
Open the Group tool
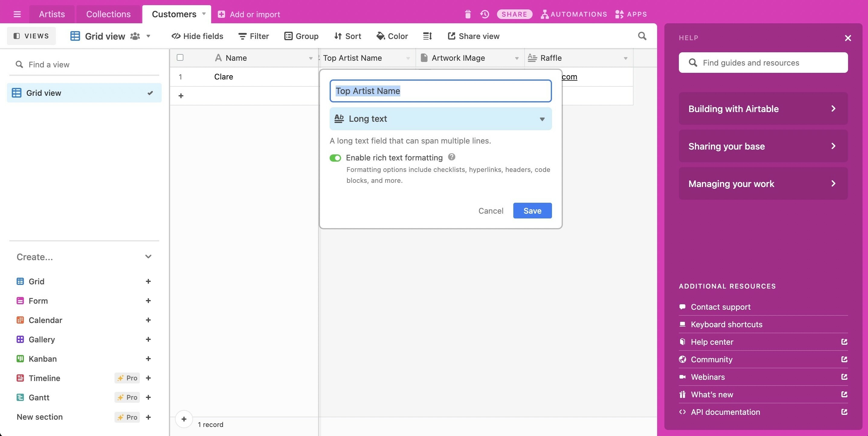tap(302, 36)
